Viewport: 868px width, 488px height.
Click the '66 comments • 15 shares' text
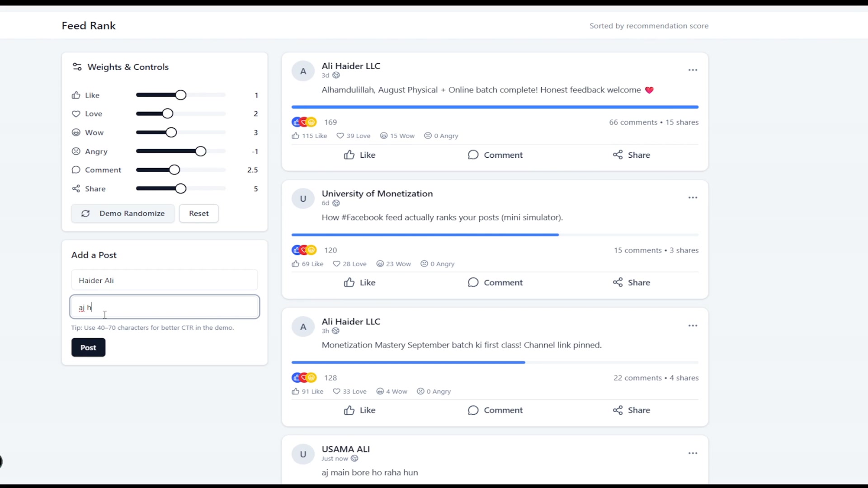point(654,122)
